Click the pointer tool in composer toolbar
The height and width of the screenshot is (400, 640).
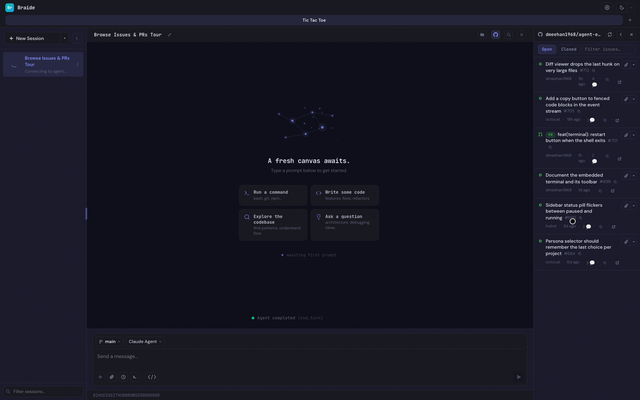pos(135,377)
